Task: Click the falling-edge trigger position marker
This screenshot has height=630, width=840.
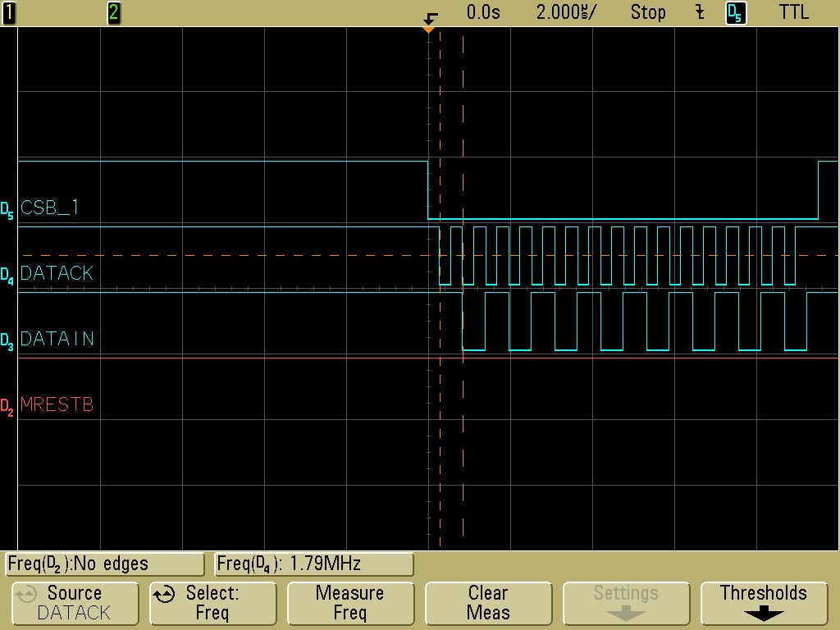Action: point(429,24)
